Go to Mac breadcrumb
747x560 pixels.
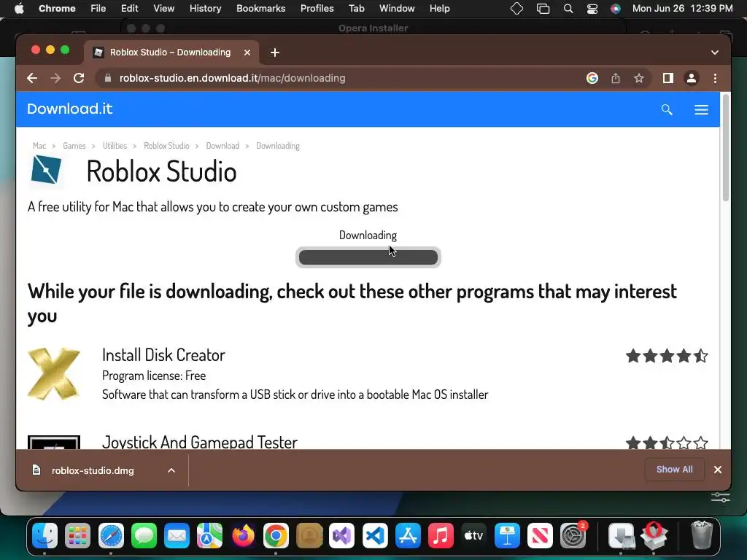(x=39, y=146)
